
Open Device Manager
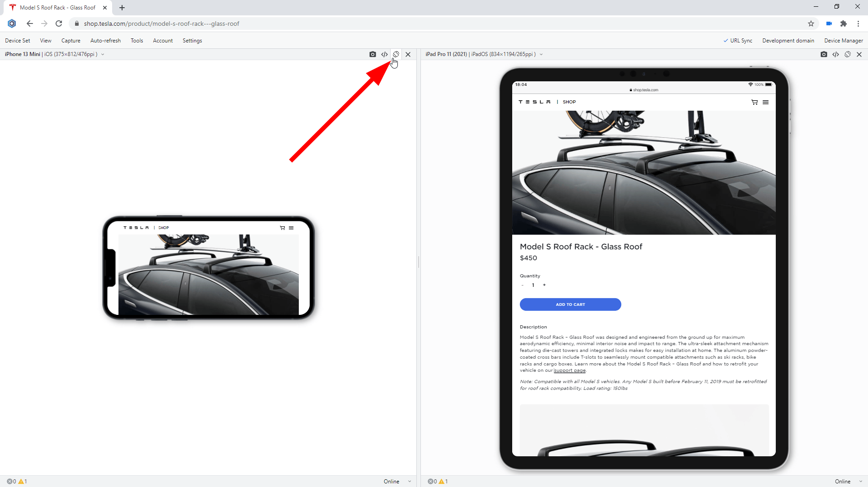tap(844, 41)
